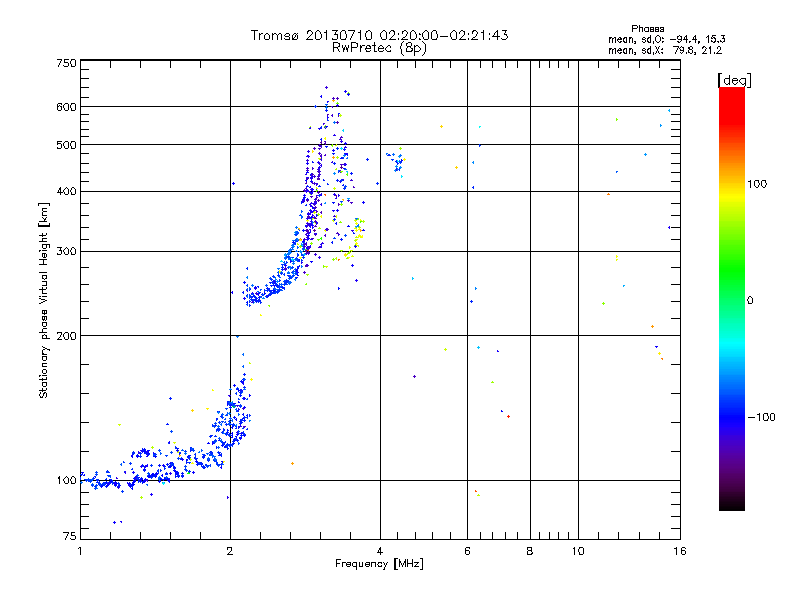Click the y-axis '400' tick label

66,192
